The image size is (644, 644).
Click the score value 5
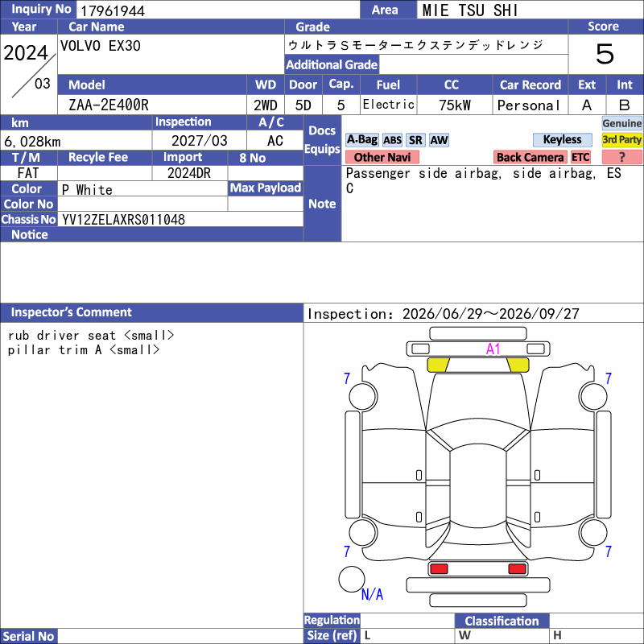click(x=605, y=54)
